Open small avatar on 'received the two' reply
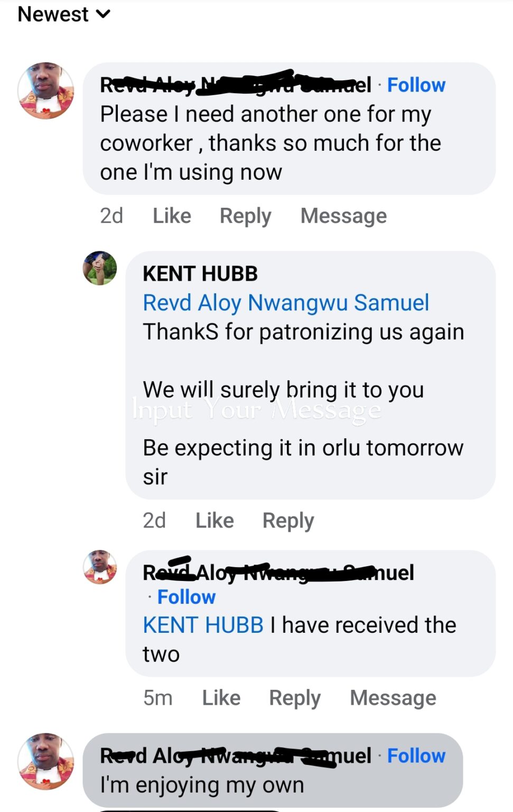Image resolution: width=513 pixels, height=812 pixels. 100,567
